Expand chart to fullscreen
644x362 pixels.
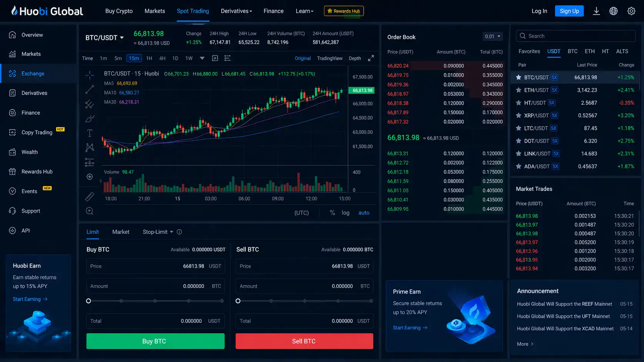[371, 58]
